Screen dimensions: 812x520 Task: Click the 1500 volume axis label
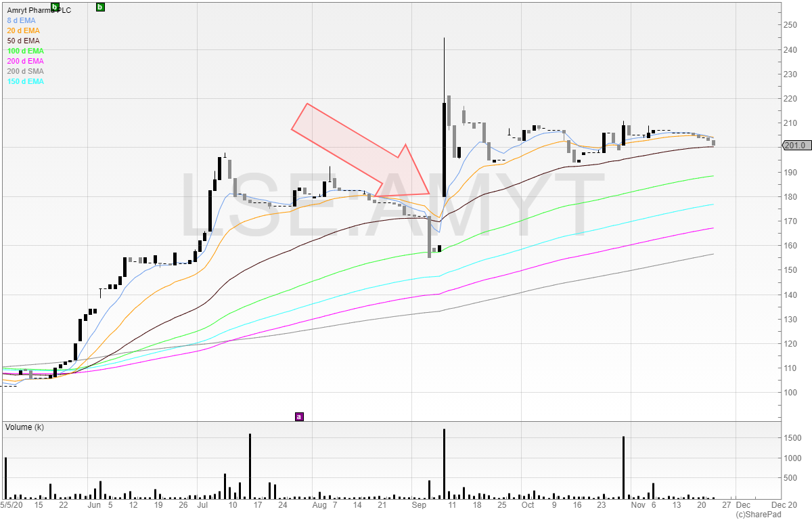click(x=792, y=439)
